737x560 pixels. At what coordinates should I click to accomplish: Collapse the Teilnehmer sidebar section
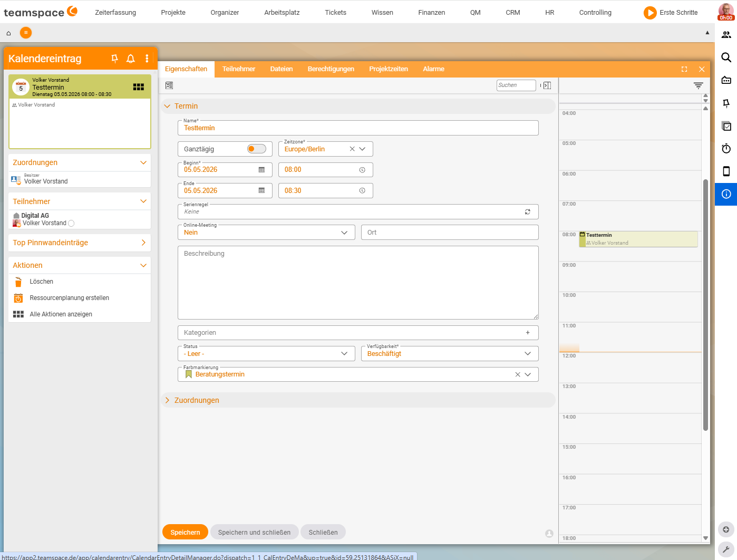tap(143, 201)
